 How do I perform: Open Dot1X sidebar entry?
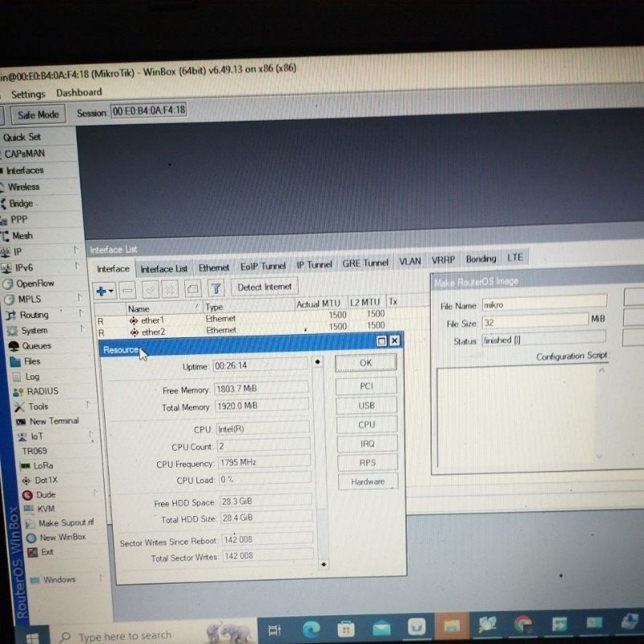pyautogui.click(x=39, y=480)
